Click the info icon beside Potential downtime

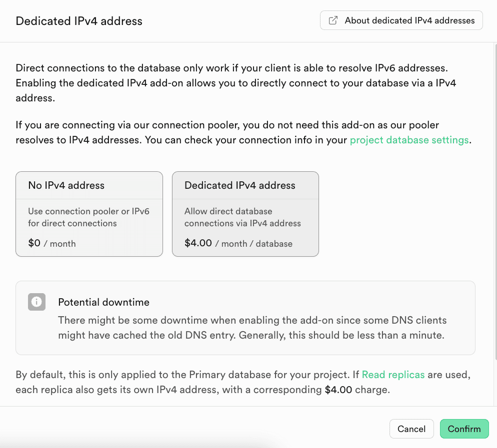tap(36, 302)
